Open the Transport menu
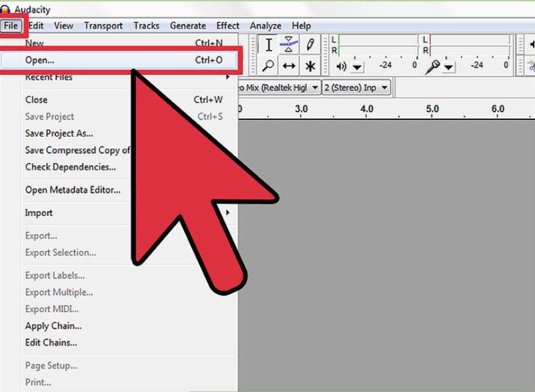Screen dimensions: 535x392 [x=103, y=26]
